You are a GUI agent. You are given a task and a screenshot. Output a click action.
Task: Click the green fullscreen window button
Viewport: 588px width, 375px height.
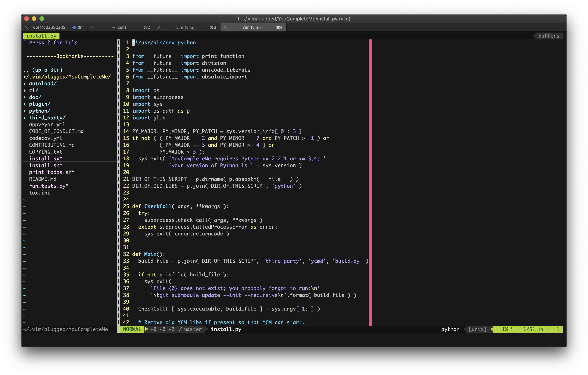point(42,19)
